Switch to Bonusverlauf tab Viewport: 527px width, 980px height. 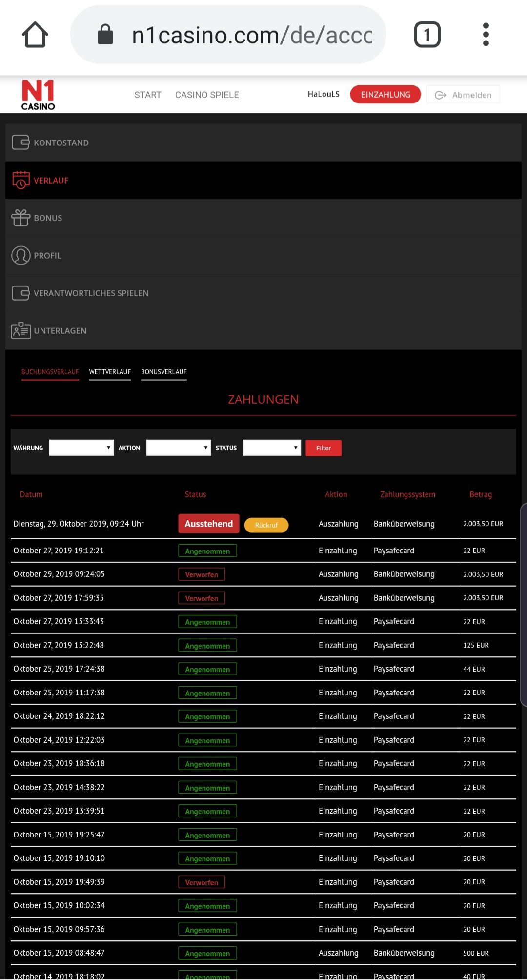[x=164, y=372]
